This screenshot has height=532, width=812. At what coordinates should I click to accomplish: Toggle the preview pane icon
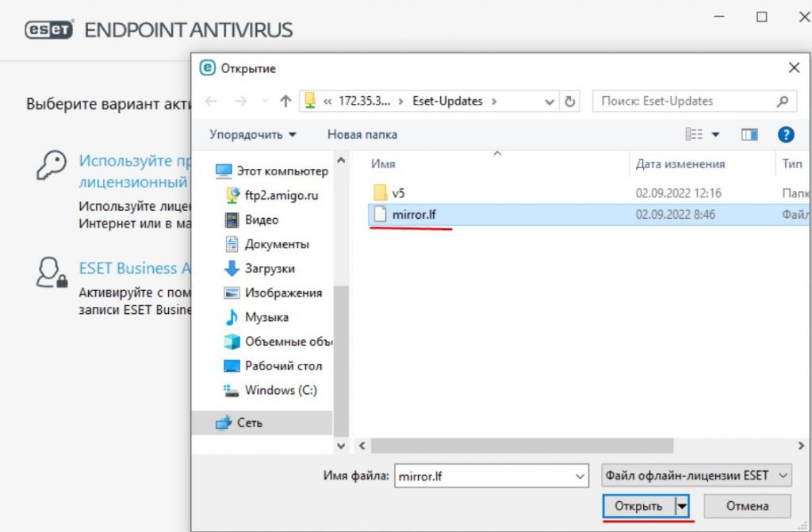[749, 135]
